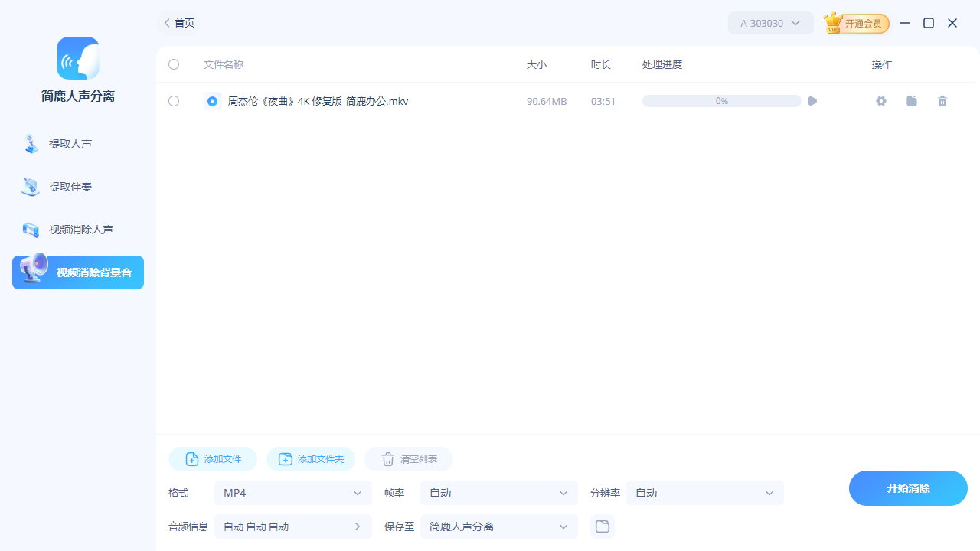Delete the 夜曲 video from the list
Viewport: 980px width, 551px height.
click(942, 101)
